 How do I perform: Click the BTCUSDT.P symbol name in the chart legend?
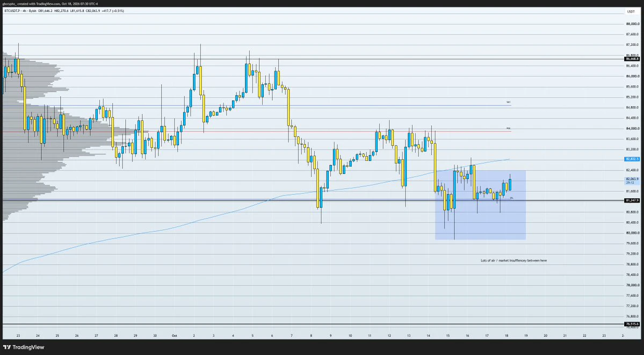coord(12,10)
